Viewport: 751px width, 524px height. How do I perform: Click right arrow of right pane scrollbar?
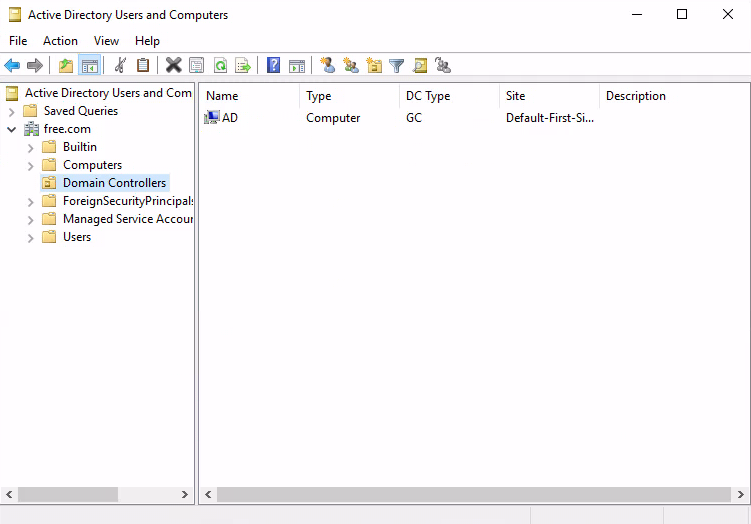[x=740, y=494]
